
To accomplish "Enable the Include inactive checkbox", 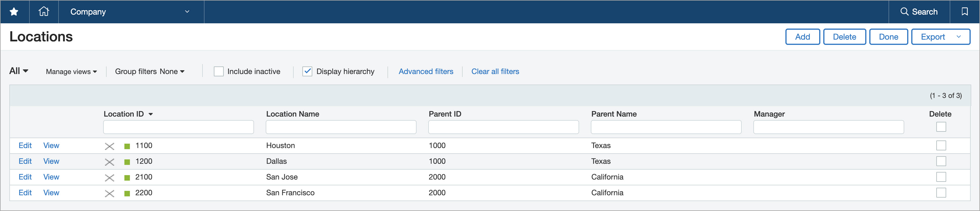I will coord(219,71).
